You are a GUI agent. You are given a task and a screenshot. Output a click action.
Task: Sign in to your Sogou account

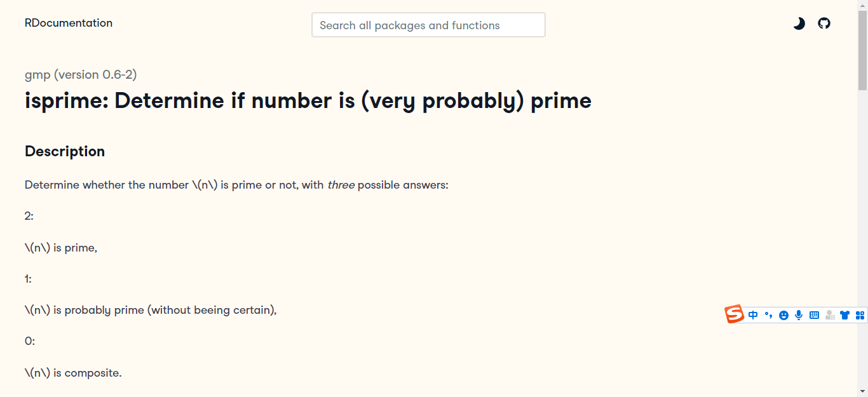pyautogui.click(x=829, y=314)
